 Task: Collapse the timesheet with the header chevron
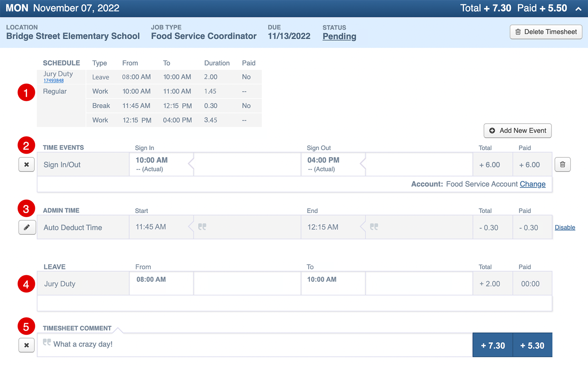tap(578, 9)
